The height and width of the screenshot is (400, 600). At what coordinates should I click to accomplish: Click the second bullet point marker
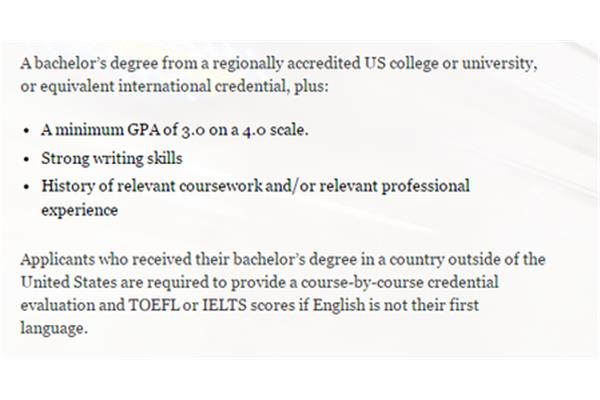point(26,159)
